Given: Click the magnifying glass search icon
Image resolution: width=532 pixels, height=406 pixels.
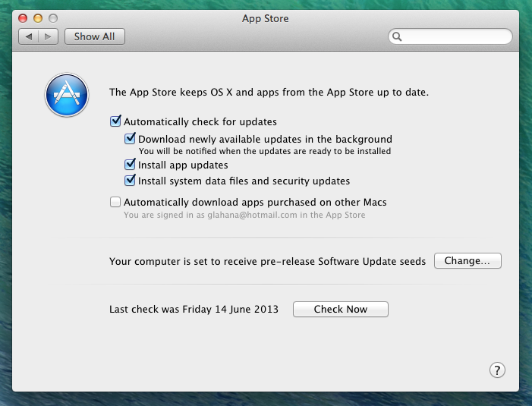Looking at the screenshot, I should coord(397,36).
